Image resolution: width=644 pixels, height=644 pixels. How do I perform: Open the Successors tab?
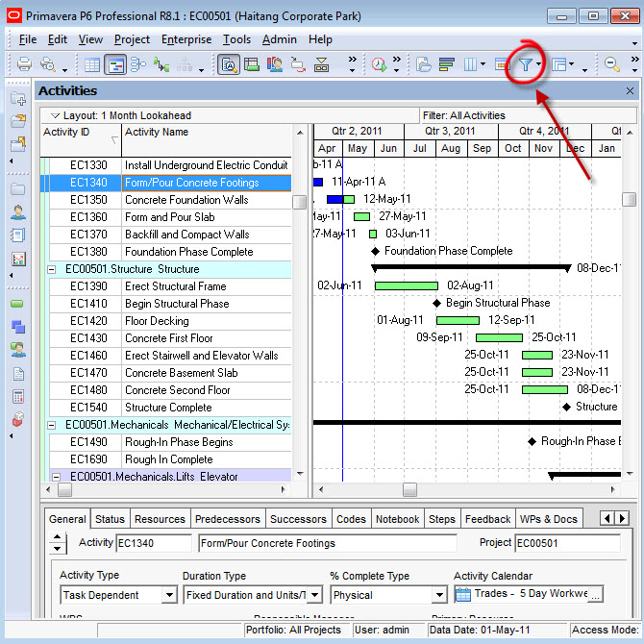298,519
